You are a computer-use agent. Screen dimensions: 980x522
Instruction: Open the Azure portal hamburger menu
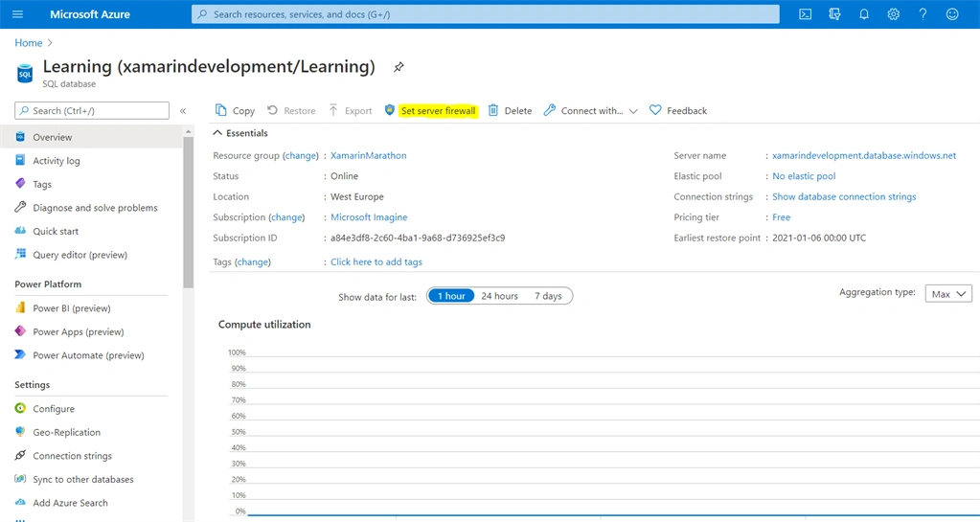tap(17, 13)
